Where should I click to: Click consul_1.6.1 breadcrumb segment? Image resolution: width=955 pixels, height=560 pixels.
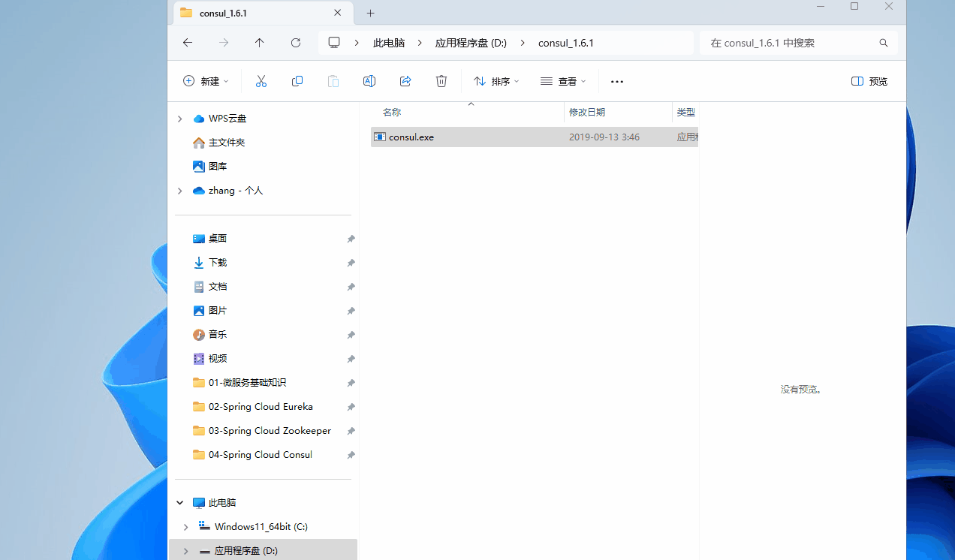click(566, 43)
